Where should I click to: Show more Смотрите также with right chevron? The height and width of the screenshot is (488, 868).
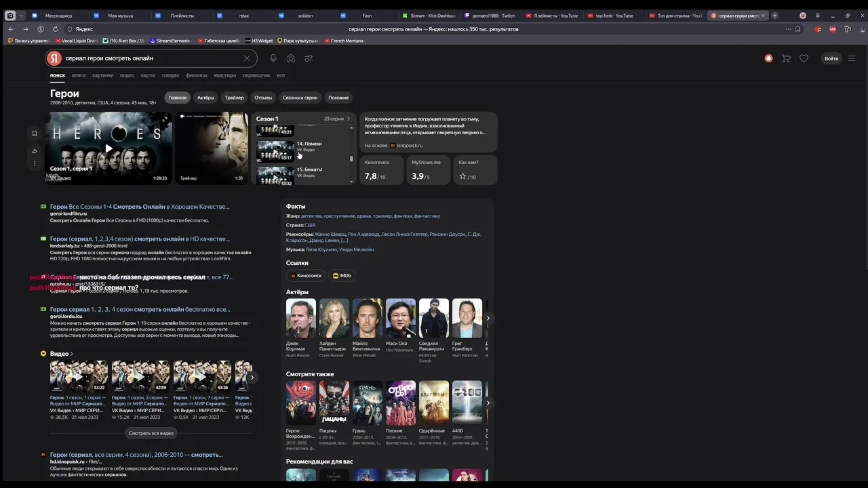[x=488, y=403]
